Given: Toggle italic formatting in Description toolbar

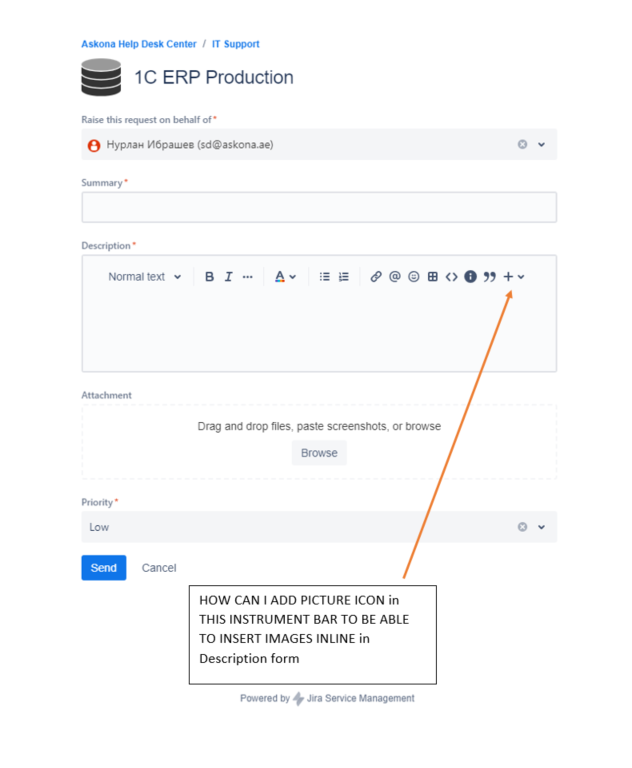Looking at the screenshot, I should (228, 277).
